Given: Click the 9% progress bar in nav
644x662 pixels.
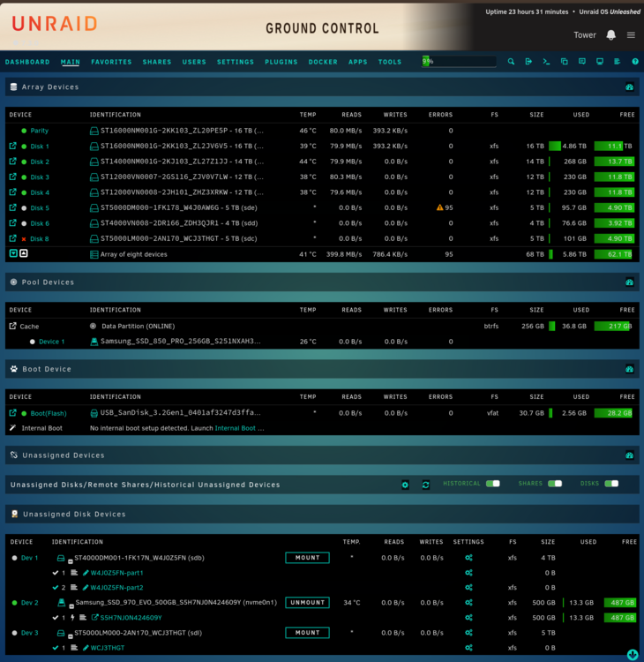Looking at the screenshot, I should pyautogui.click(x=459, y=62).
